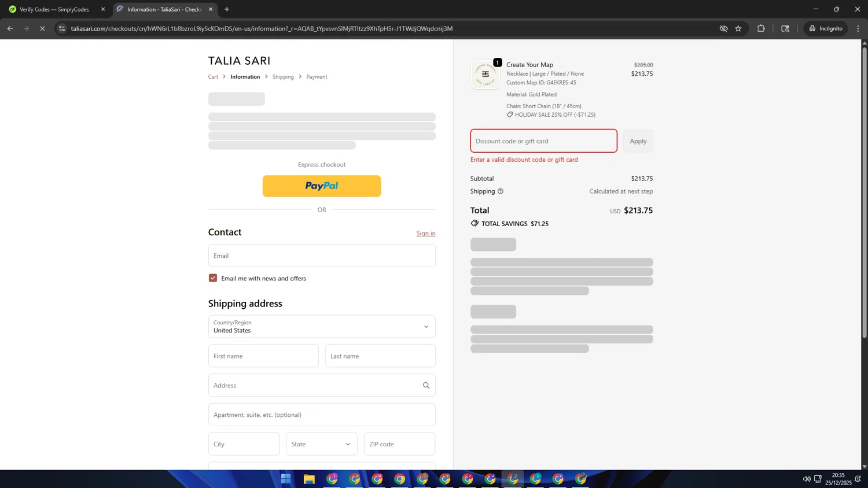
Task: Open File Explorer from the taskbar
Action: (309, 479)
